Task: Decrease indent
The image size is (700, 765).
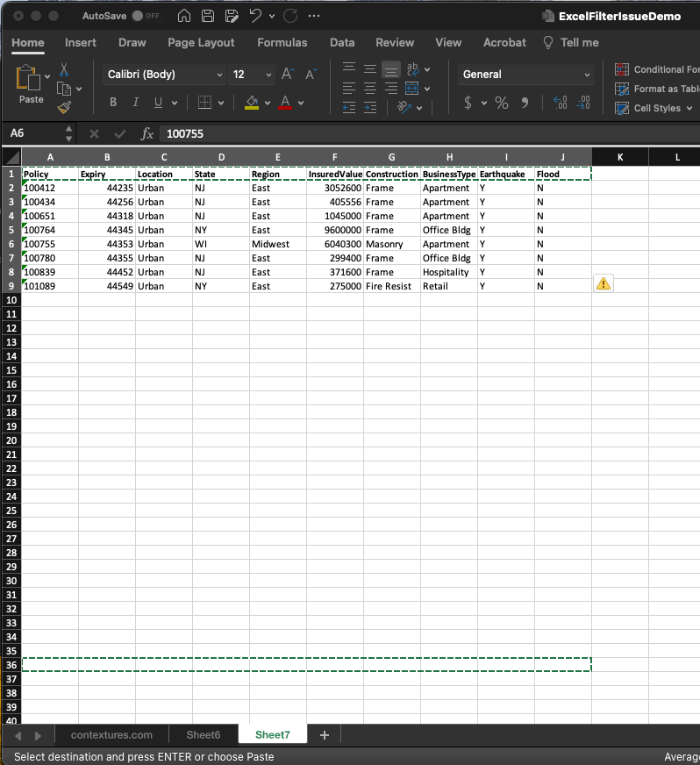Action: (x=349, y=108)
